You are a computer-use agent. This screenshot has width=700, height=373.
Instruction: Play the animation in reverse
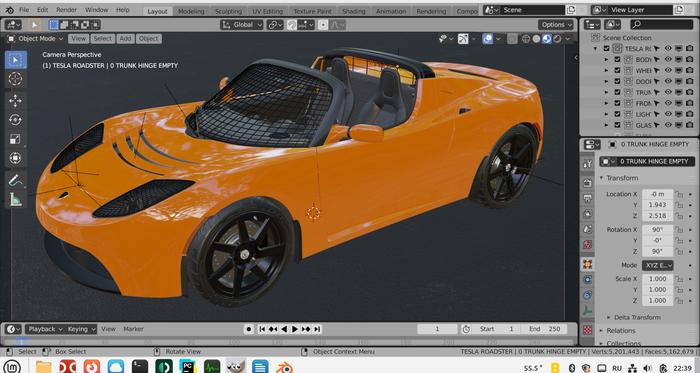click(x=284, y=329)
